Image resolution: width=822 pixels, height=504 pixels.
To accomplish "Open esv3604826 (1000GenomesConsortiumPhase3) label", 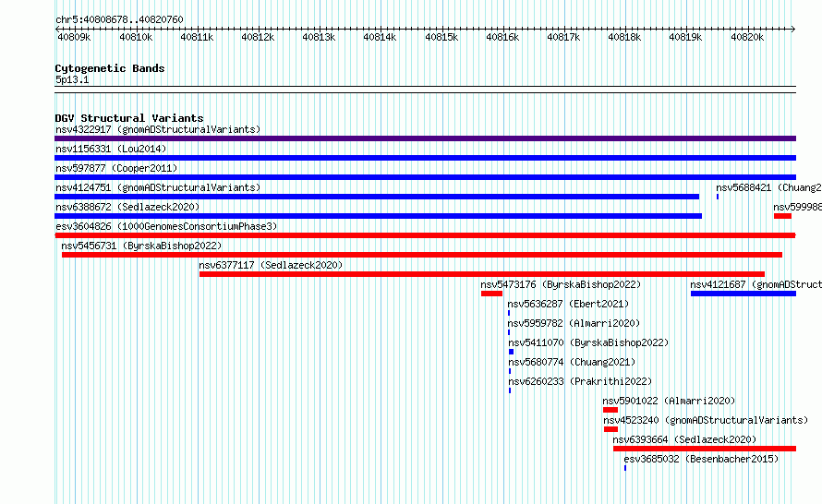I will (x=166, y=226).
